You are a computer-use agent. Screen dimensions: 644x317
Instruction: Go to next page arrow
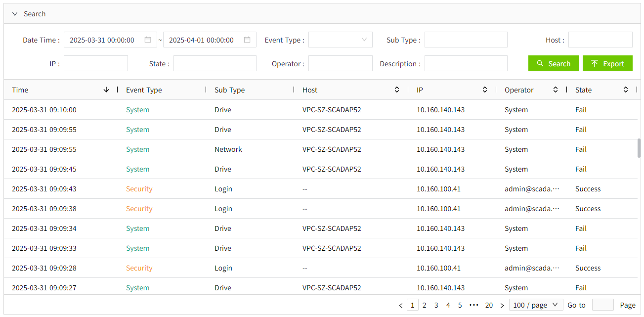502,306
